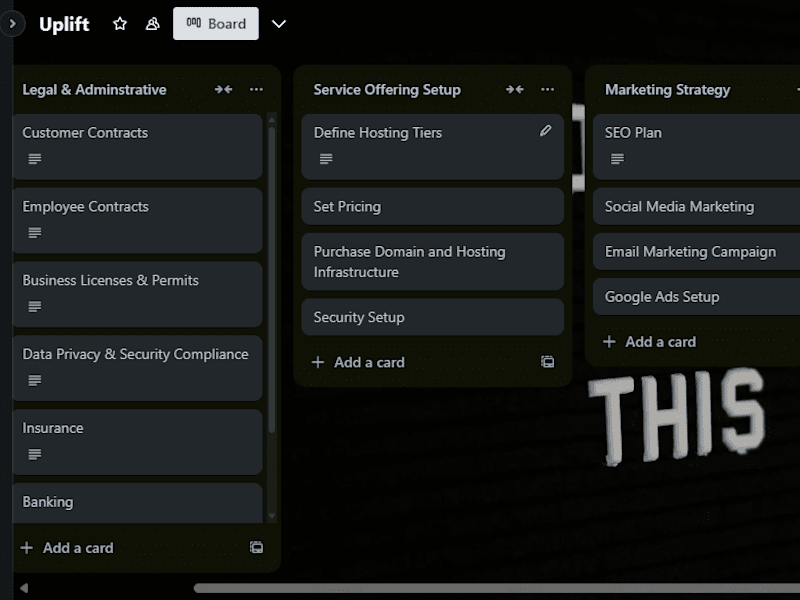Collapse the Service Offering Setup list
This screenshot has width=800, height=600.
(x=515, y=89)
